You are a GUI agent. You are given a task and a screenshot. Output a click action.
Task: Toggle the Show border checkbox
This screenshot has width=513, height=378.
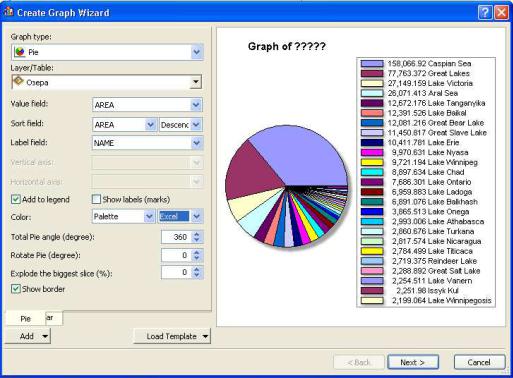tap(16, 289)
